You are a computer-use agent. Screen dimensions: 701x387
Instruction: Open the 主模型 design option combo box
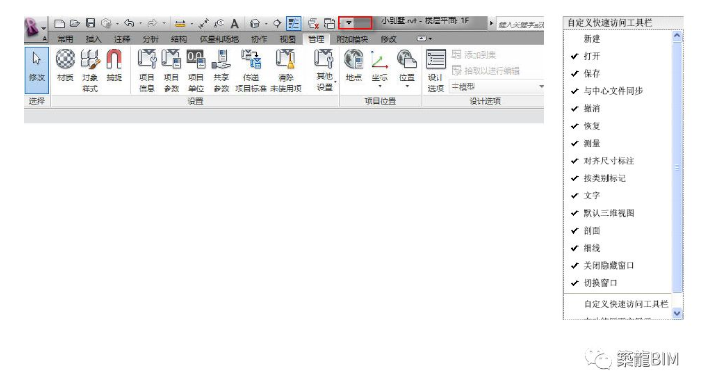497,86
